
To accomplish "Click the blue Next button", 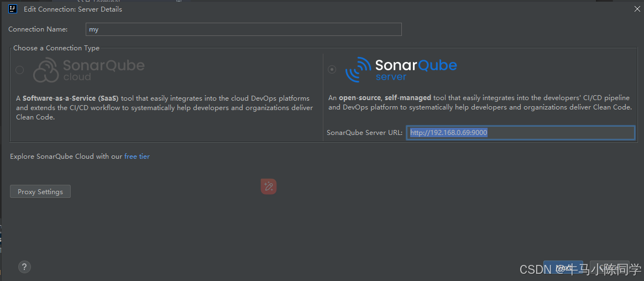I will [563, 267].
